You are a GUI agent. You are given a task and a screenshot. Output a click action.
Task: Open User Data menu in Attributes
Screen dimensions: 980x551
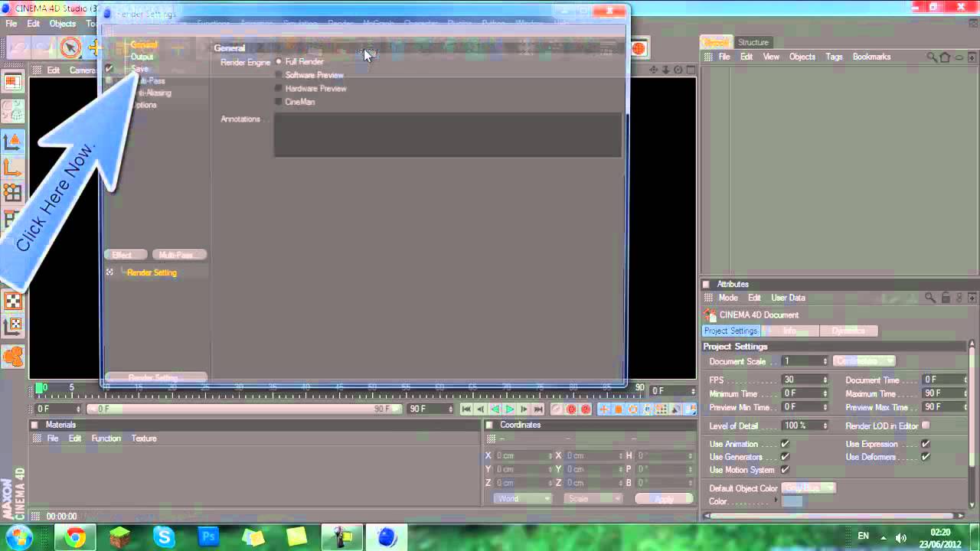[788, 298]
